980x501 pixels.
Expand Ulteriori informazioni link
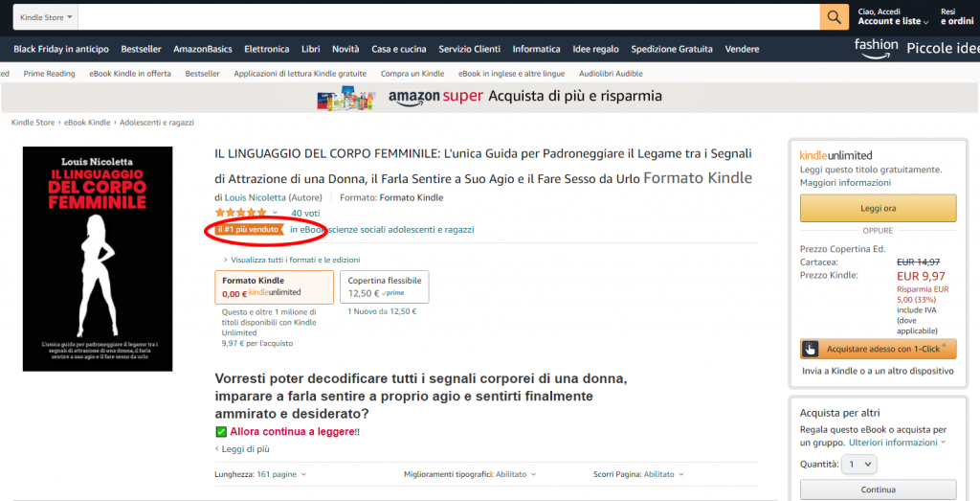click(897, 443)
